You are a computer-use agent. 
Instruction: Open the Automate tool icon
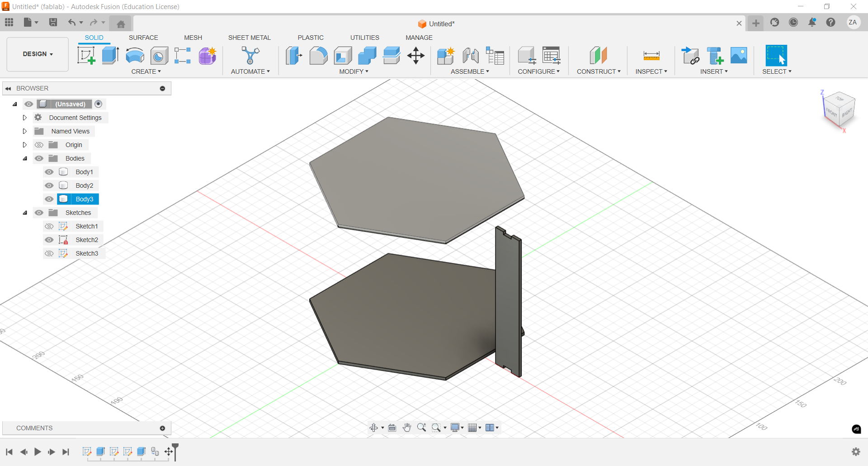click(x=250, y=56)
